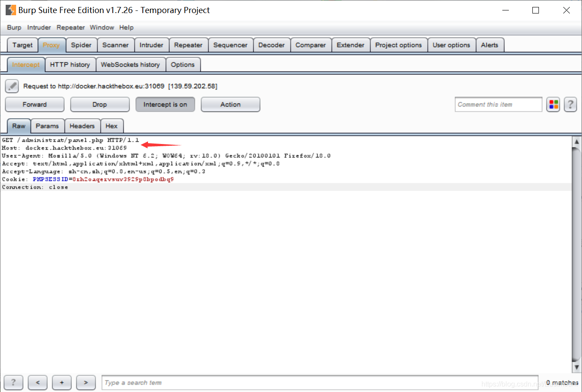Toggle the Intercept is on button
This screenshot has height=392, width=582.
[x=165, y=104]
